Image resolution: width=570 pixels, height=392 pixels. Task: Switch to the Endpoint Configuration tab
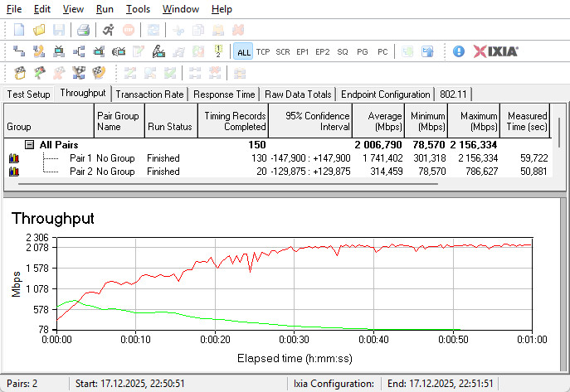[x=386, y=94]
